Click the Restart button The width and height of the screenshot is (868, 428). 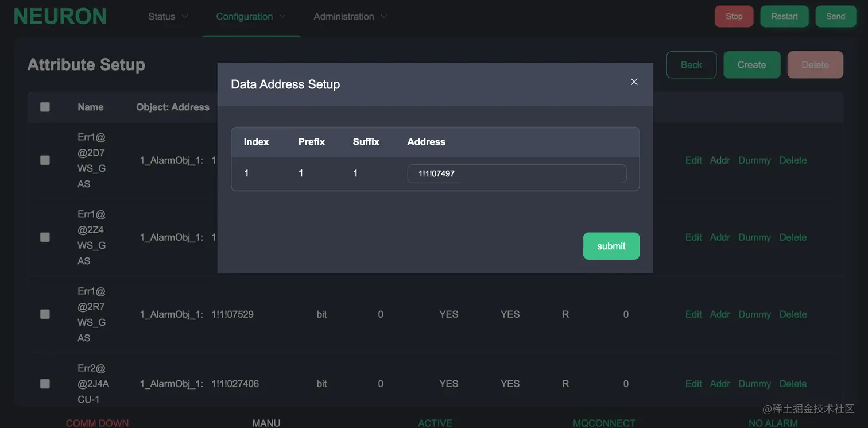click(784, 16)
